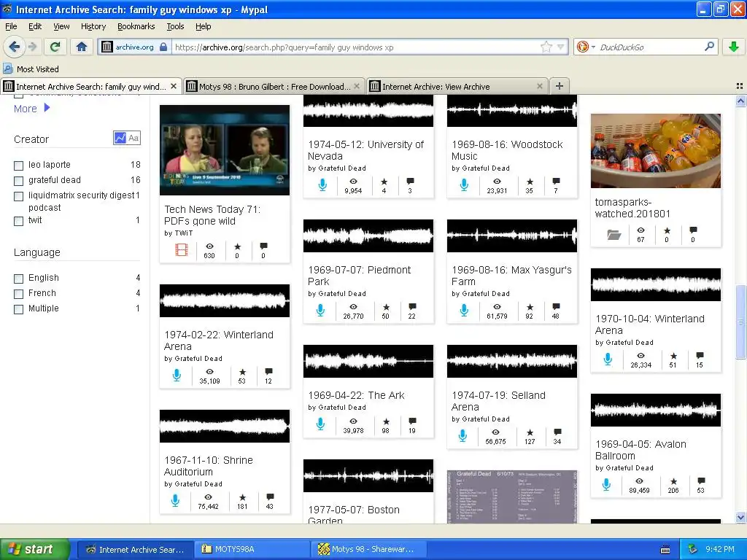747x560 pixels.
Task: Bookmark this page with the star icon
Action: point(546,47)
